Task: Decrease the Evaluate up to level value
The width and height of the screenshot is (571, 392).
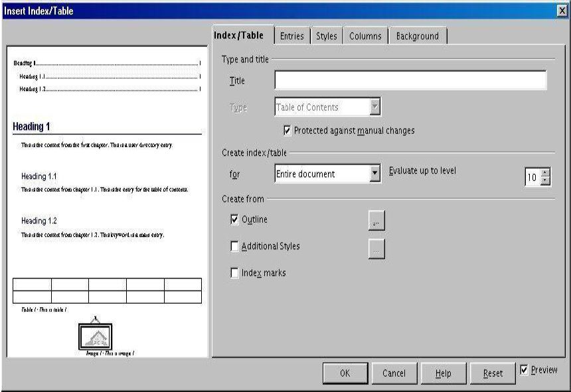Action: click(545, 180)
